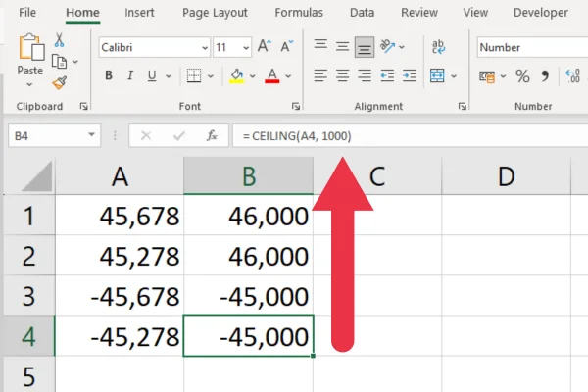Viewport: 588px width, 392px height.
Task: Select the highlighted Bottom Align icon
Action: 365,47
